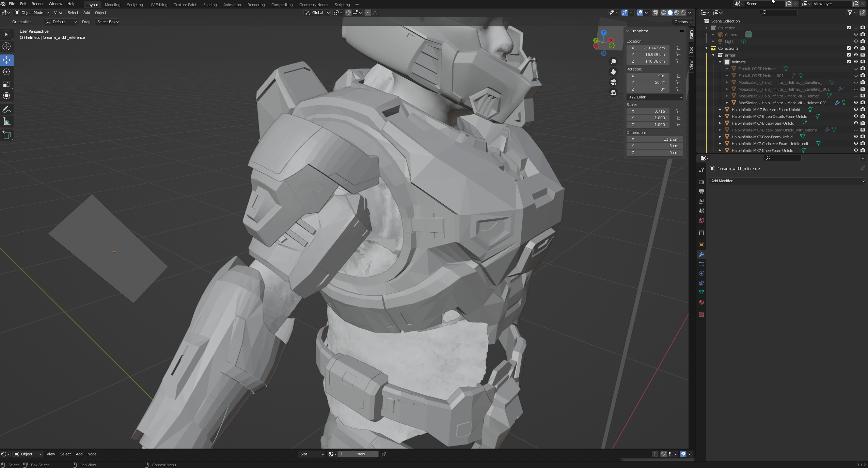The image size is (868, 468).
Task: Expand Halo-Infinite-MK-7-Forearm-Foam-Unfold in outliner
Action: click(x=720, y=109)
